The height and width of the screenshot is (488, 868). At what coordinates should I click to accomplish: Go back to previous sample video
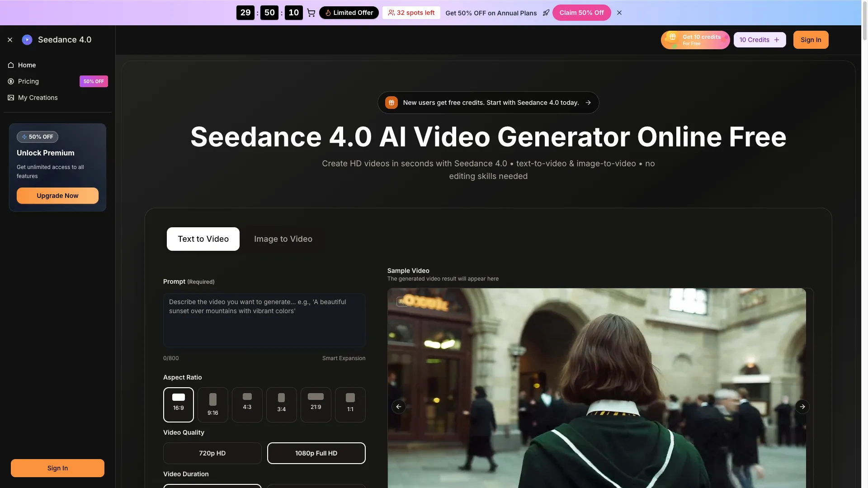[399, 407]
